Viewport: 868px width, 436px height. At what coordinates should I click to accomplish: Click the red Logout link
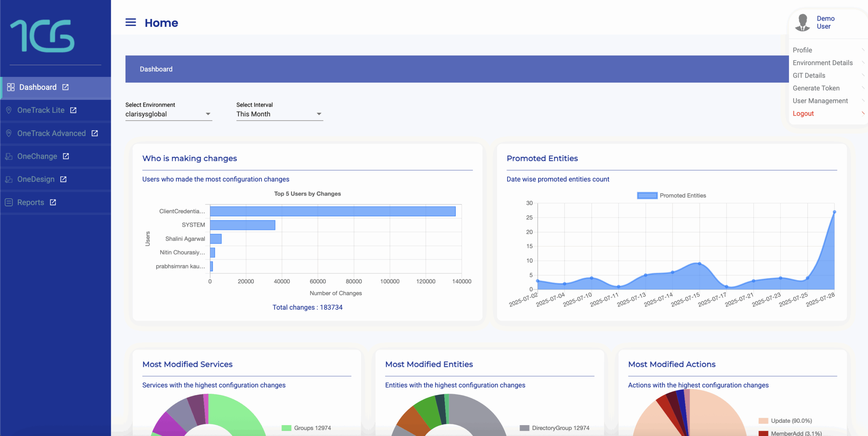[803, 114]
